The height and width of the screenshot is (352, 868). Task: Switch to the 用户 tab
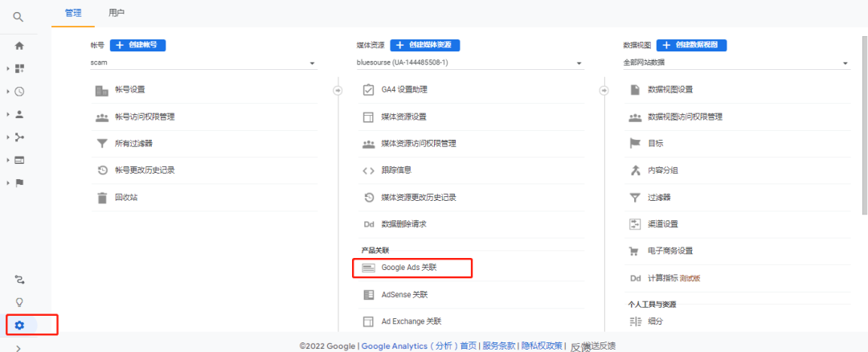point(116,13)
